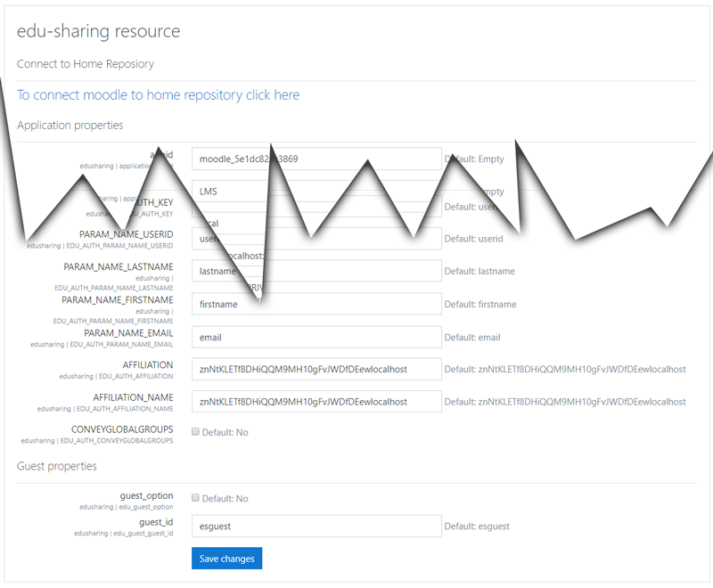Image resolution: width=713 pixels, height=588 pixels.
Task: Click into the email input field
Action: [x=316, y=338]
